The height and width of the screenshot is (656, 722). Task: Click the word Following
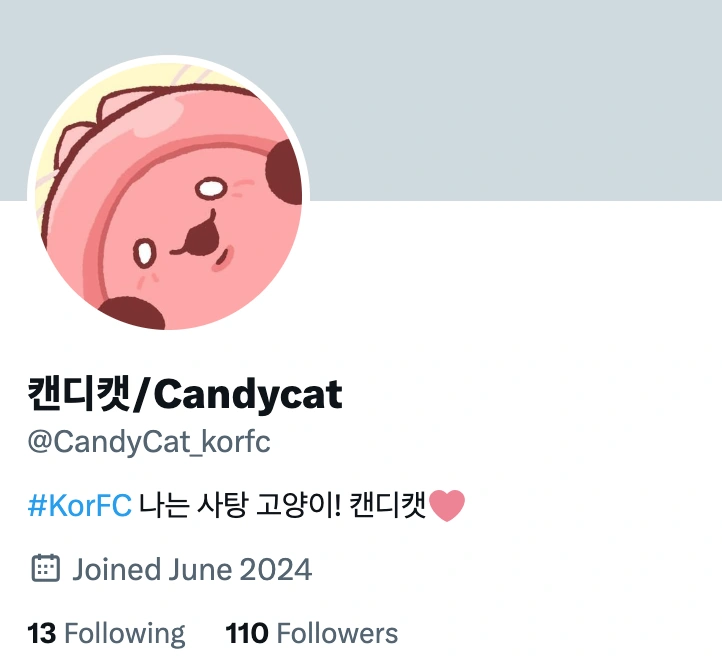click(125, 634)
